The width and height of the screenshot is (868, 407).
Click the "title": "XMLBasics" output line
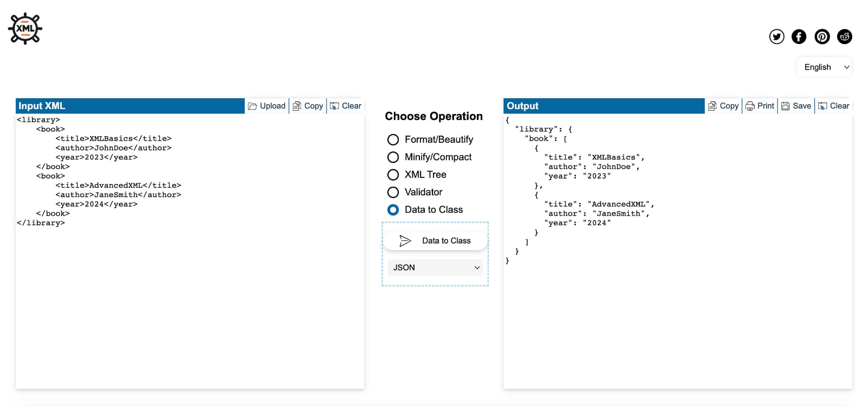pyautogui.click(x=595, y=157)
